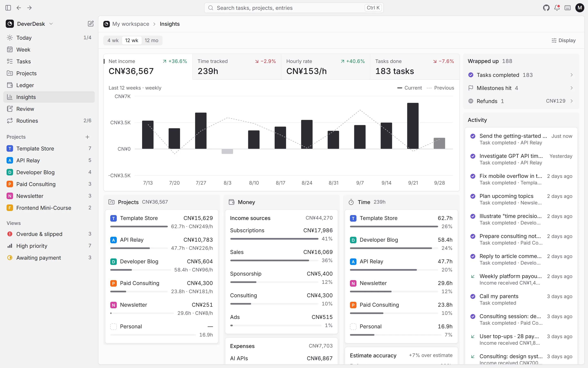Go forward with the right arrow
Image resolution: width=588 pixels, height=368 pixels.
(x=29, y=8)
